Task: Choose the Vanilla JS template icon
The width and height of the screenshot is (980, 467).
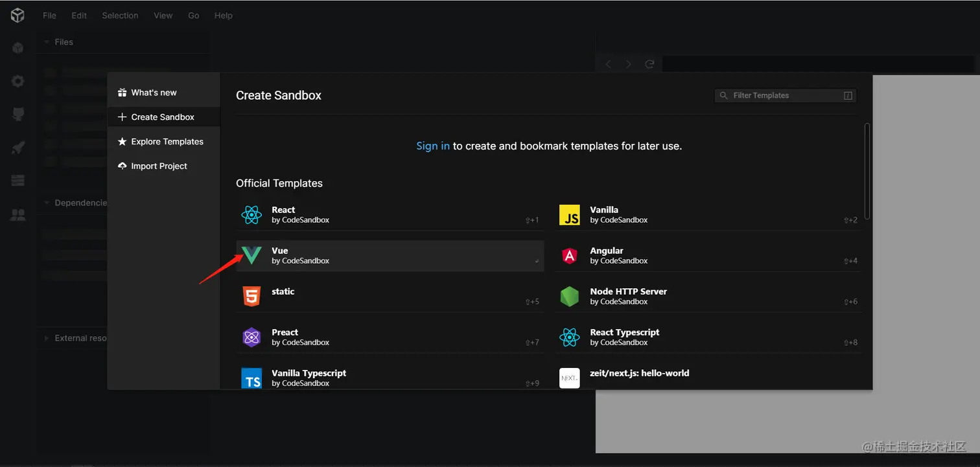Action: (569, 214)
